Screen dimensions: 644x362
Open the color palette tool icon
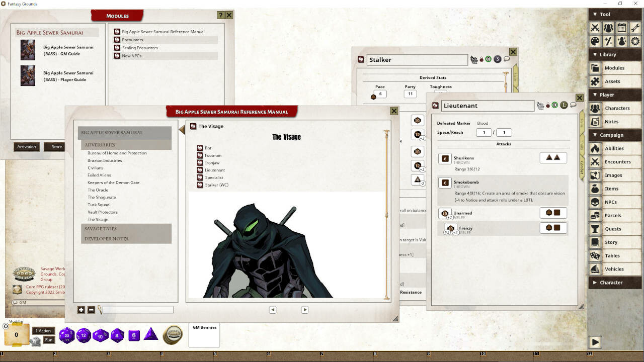tap(595, 41)
